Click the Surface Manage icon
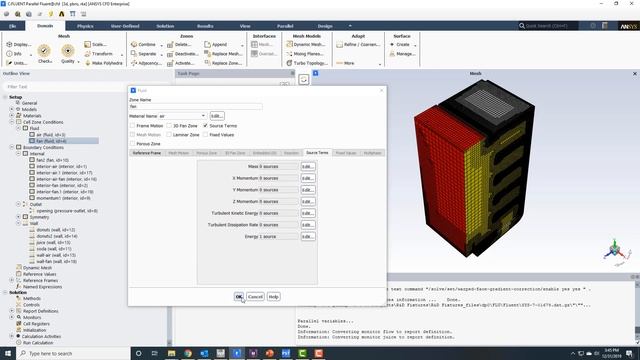640x360 pixels. [x=392, y=54]
